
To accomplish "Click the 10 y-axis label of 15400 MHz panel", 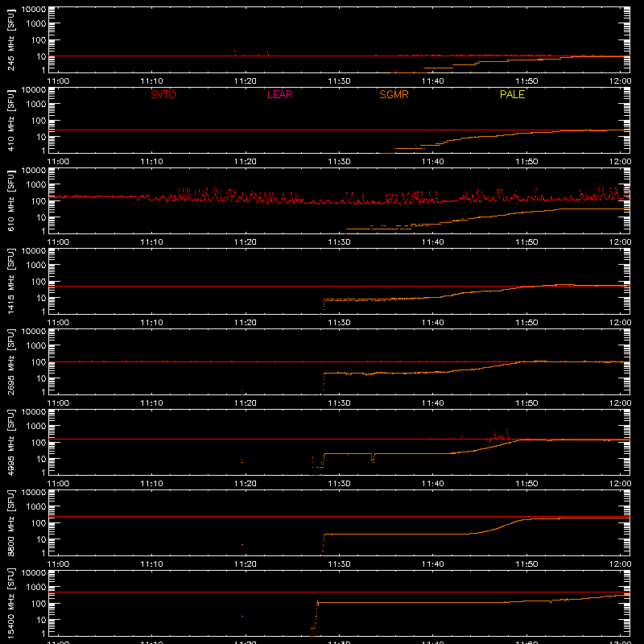I will 41,620.
